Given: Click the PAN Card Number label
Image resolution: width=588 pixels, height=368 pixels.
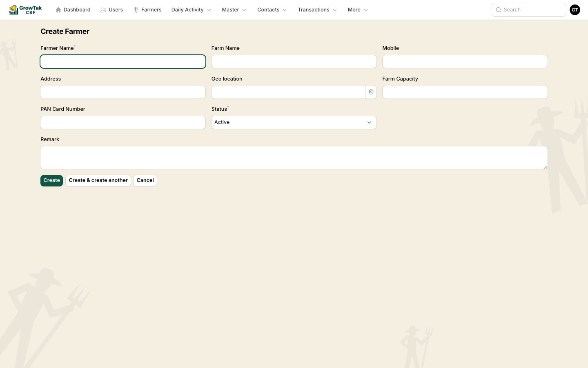Looking at the screenshot, I should 63,109.
